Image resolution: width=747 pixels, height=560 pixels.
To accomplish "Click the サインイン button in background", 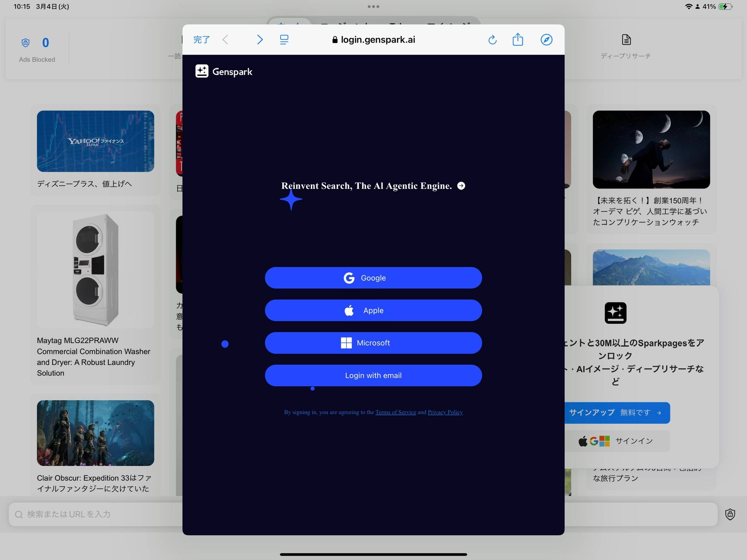I will (x=617, y=441).
